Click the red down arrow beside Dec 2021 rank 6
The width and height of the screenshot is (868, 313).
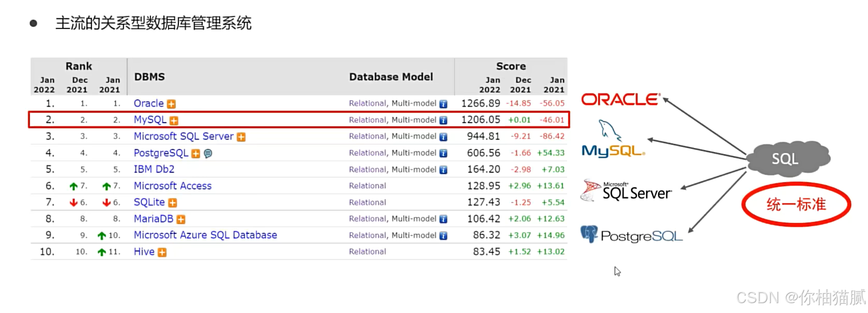coord(73,203)
